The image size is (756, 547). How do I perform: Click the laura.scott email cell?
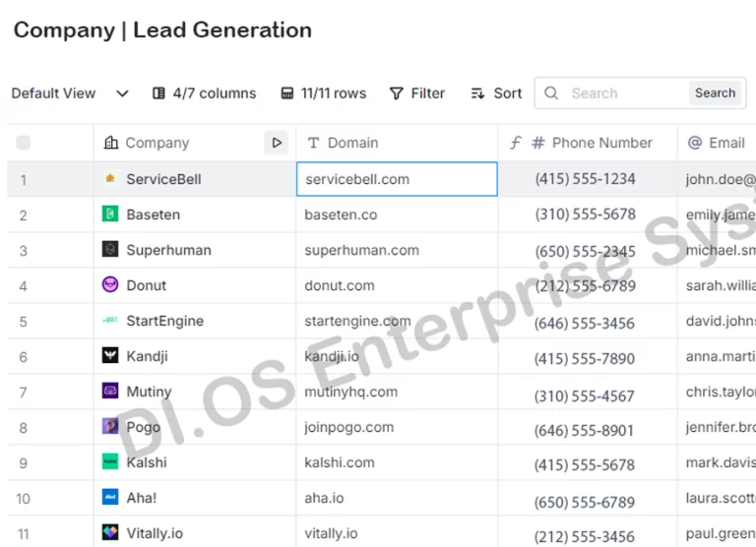coord(717,498)
